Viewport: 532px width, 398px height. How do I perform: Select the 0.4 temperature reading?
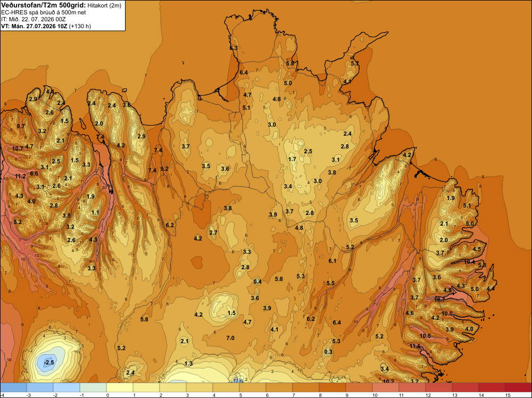pyautogui.click(x=257, y=281)
